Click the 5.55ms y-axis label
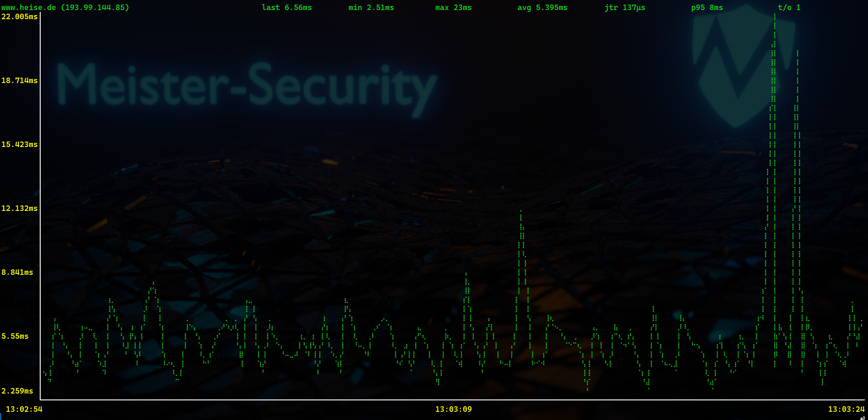The height and width of the screenshot is (420, 868). (x=15, y=336)
